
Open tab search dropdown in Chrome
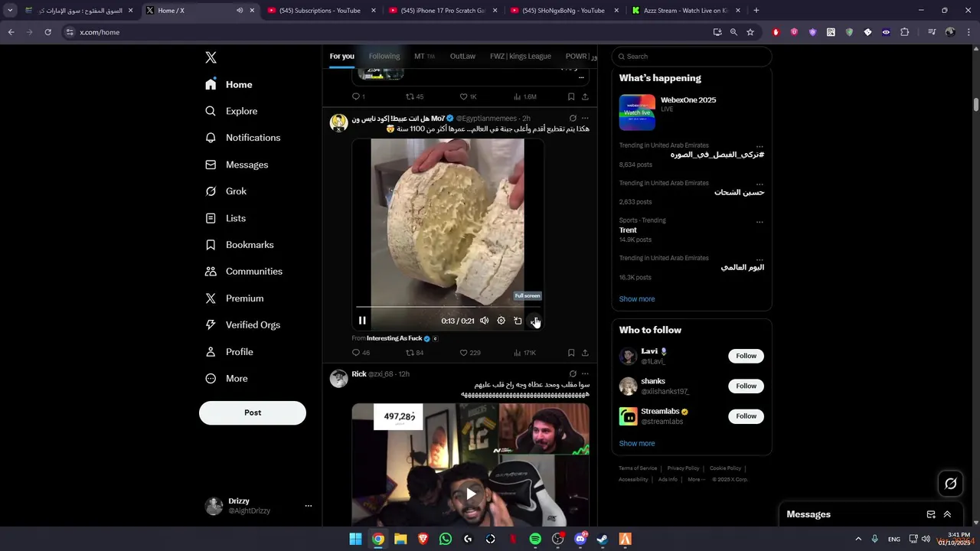10,11
